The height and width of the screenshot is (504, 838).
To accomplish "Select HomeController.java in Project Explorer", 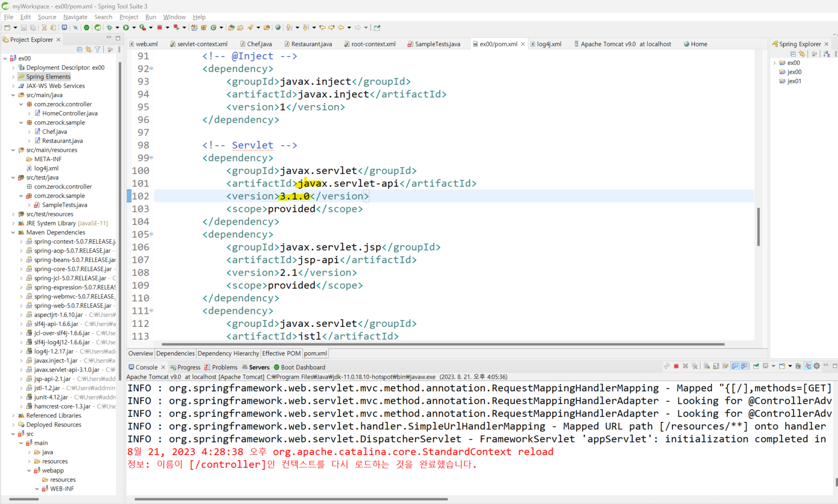I will [x=66, y=113].
